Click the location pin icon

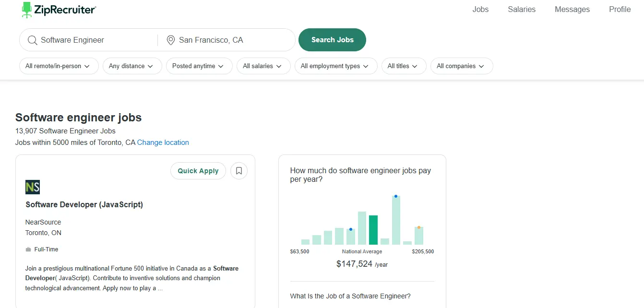[170, 40]
